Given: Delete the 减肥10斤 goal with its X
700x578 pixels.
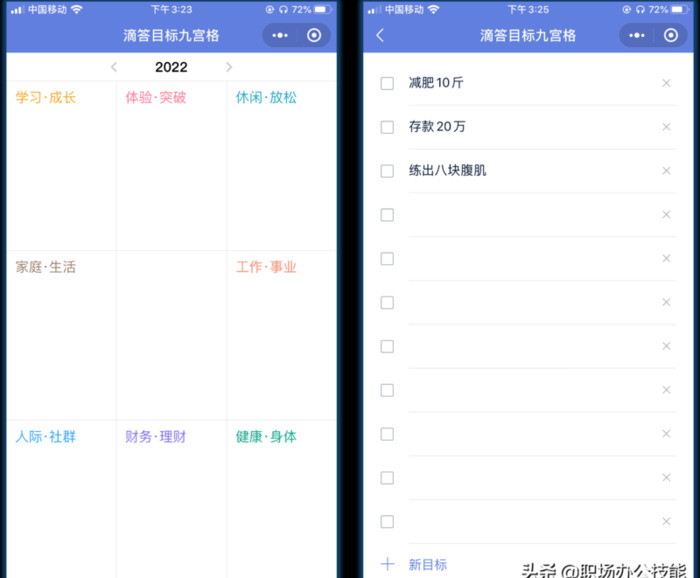Looking at the screenshot, I should (x=666, y=83).
